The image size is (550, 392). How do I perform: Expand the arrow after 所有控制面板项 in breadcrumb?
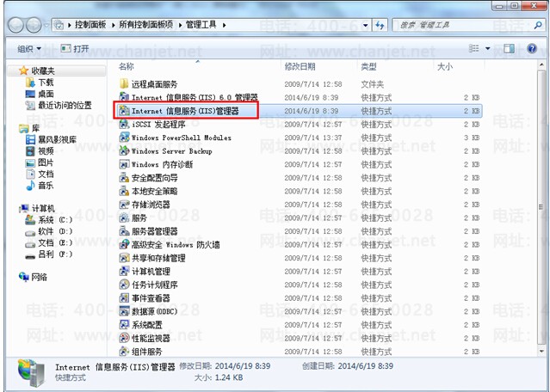point(180,25)
